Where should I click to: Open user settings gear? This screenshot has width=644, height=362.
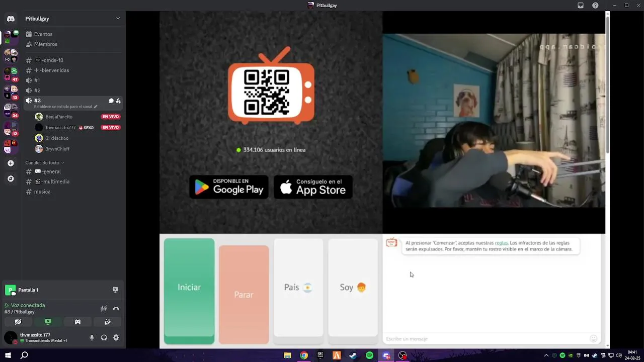(x=116, y=338)
